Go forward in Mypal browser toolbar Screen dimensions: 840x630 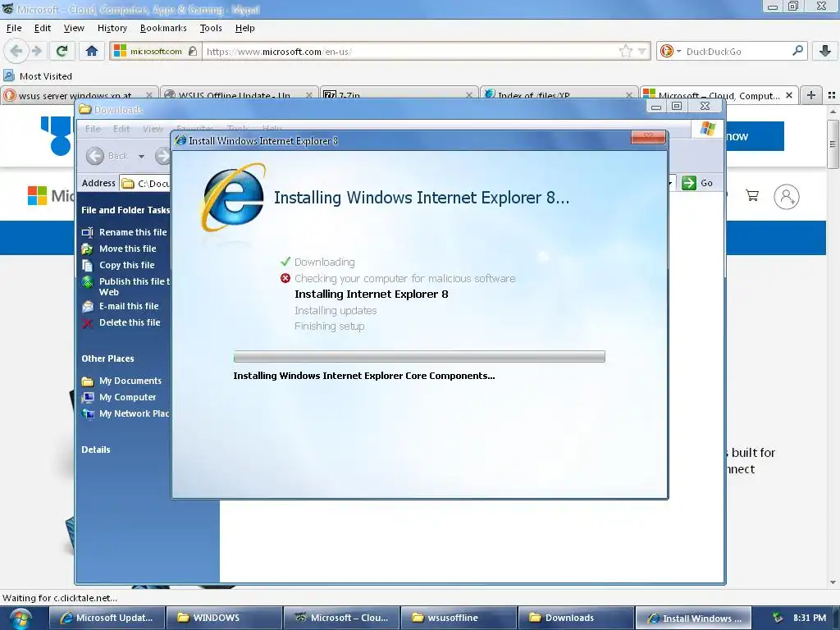(37, 51)
